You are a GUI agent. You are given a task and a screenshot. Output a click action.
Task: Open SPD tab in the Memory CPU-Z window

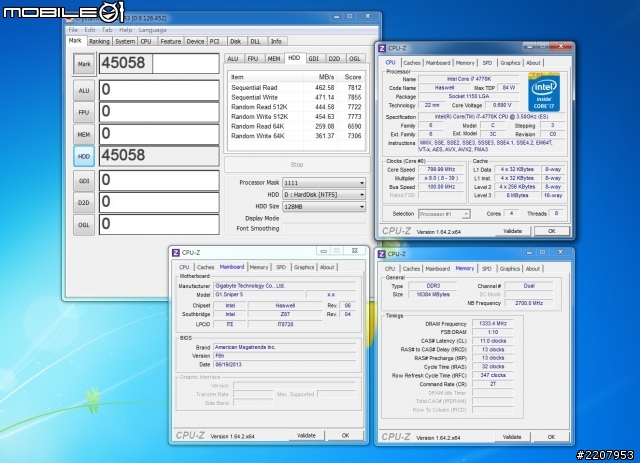tap(487, 269)
